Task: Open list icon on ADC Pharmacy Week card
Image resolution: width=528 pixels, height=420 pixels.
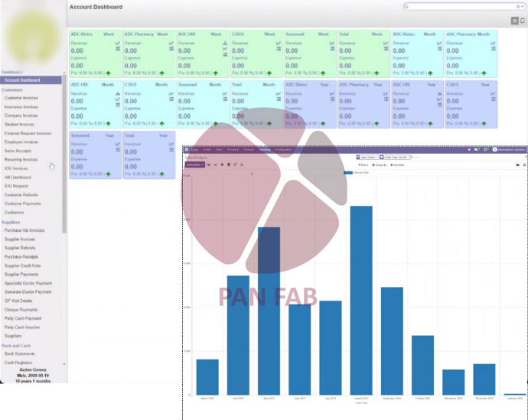Action: [x=171, y=49]
